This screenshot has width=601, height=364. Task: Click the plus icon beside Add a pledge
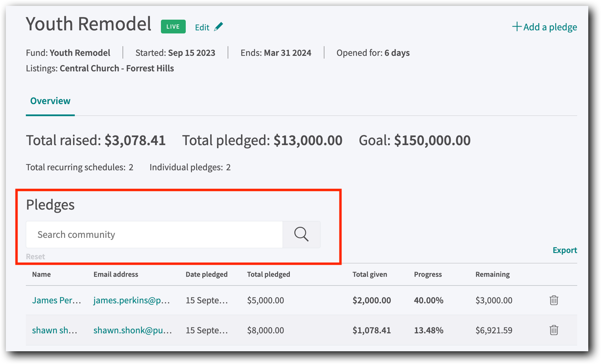point(517,27)
